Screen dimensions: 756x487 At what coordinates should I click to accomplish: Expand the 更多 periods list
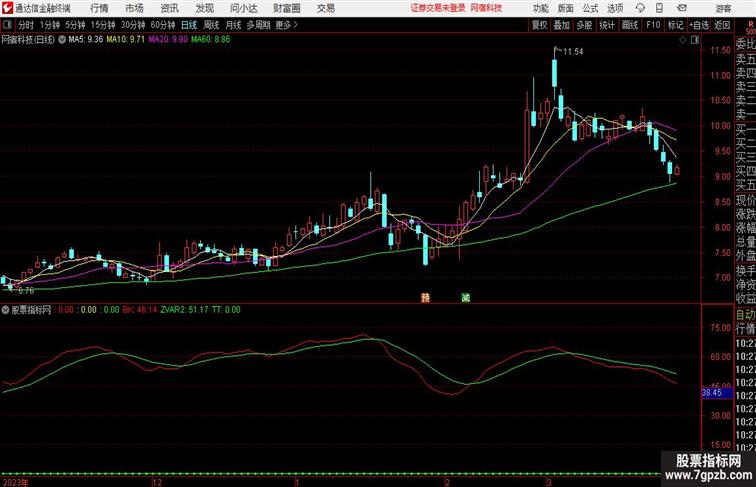pyautogui.click(x=286, y=25)
